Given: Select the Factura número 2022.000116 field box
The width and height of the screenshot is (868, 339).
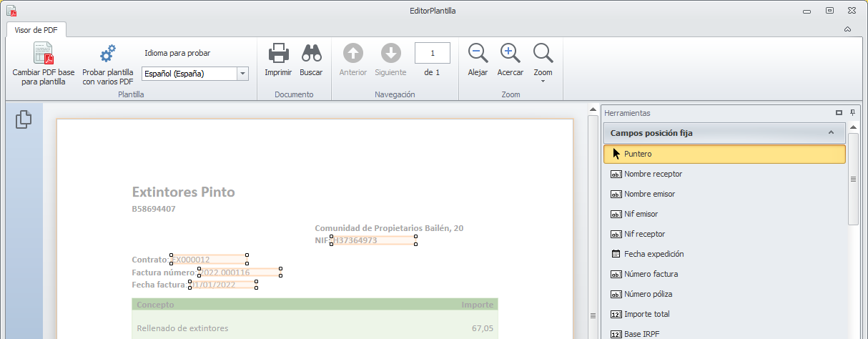Looking at the screenshot, I should 238,272.
